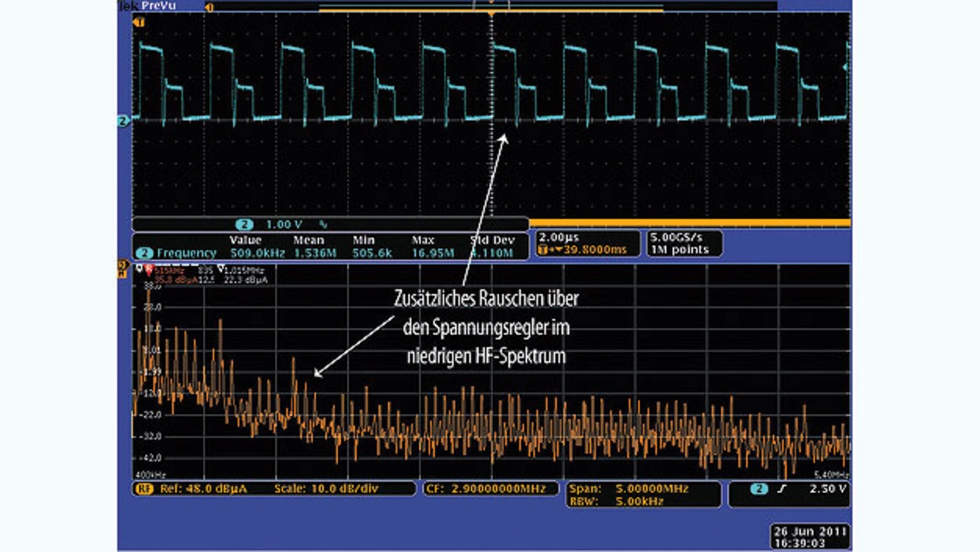The width and height of the screenshot is (980, 552).
Task: Select the channel 2 ground reference marker
Action: pyautogui.click(x=122, y=121)
